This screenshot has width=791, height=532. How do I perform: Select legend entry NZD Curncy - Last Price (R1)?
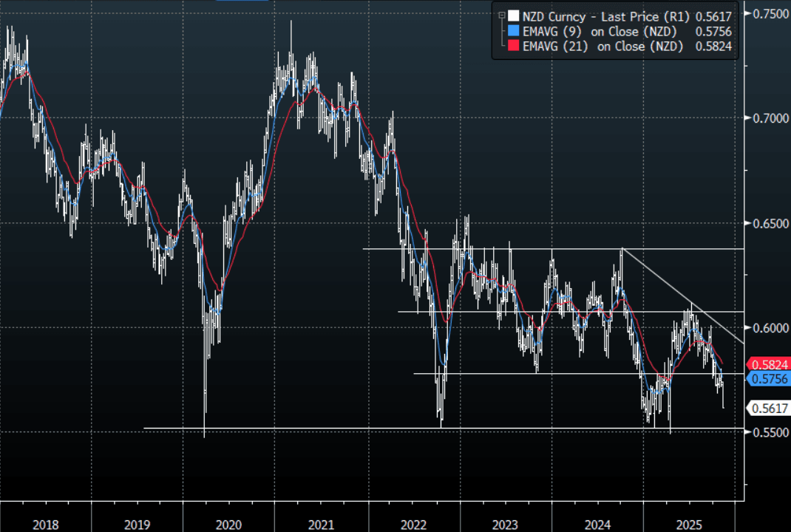click(x=606, y=17)
